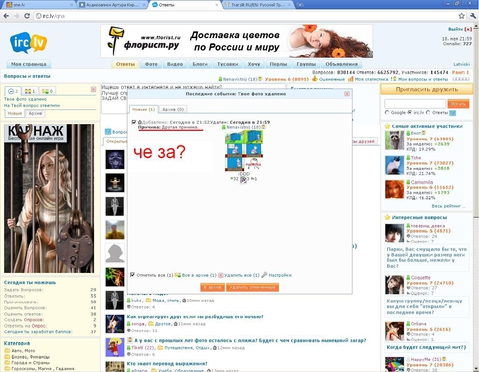This screenshot has height=372, width=479.
Task: Switch to 'Новые (1)' popup tab
Action: point(144,109)
